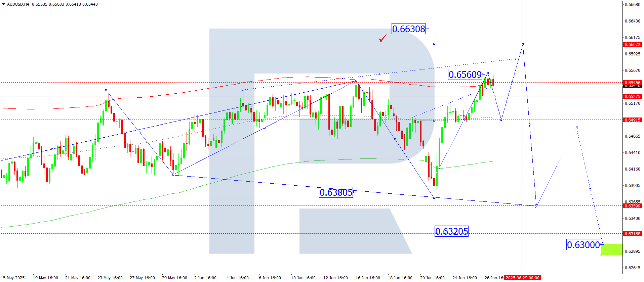Click the 2 Jun 16:00 time label
Screen dimensions: 644x282
(205, 278)
